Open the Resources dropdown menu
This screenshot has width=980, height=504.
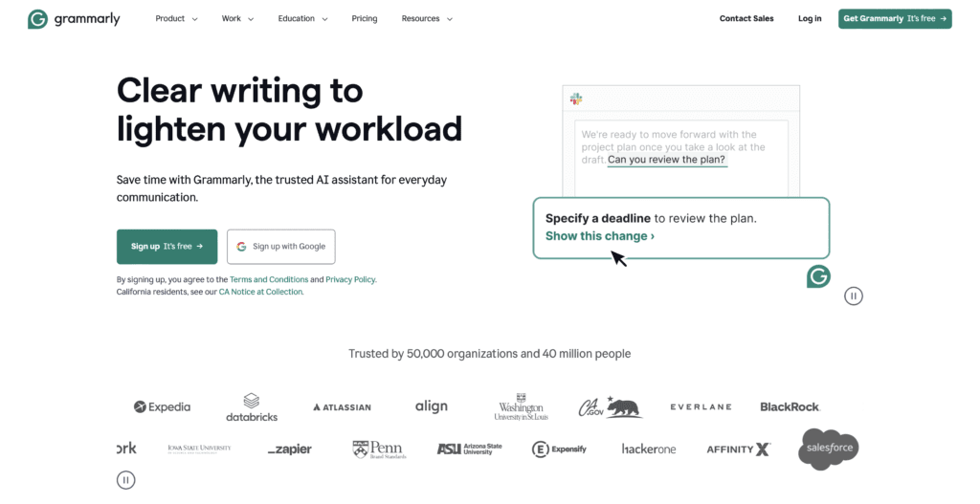[427, 19]
